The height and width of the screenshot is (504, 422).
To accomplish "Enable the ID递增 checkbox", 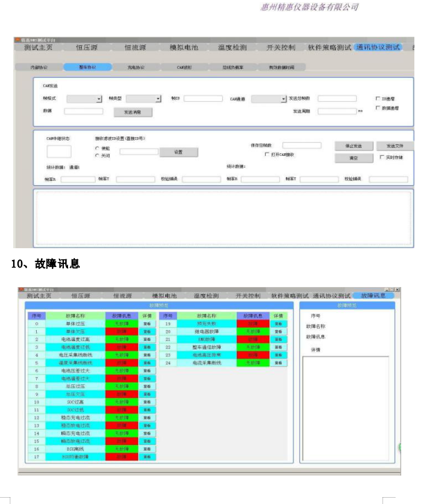I will pos(378,98).
